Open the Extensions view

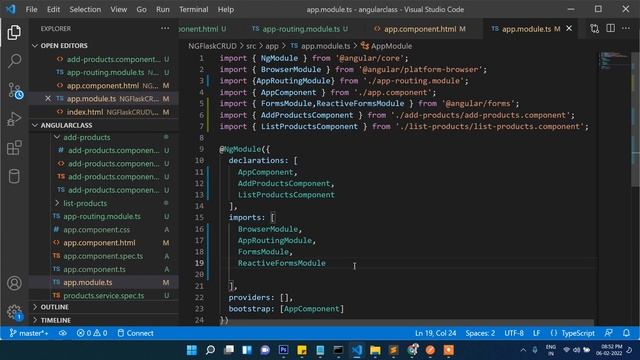tap(14, 147)
